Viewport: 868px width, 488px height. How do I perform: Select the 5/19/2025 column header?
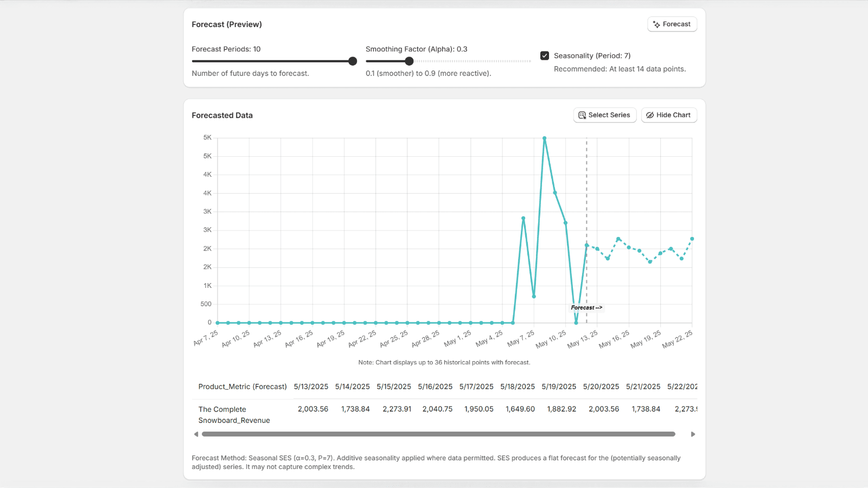[x=559, y=387]
